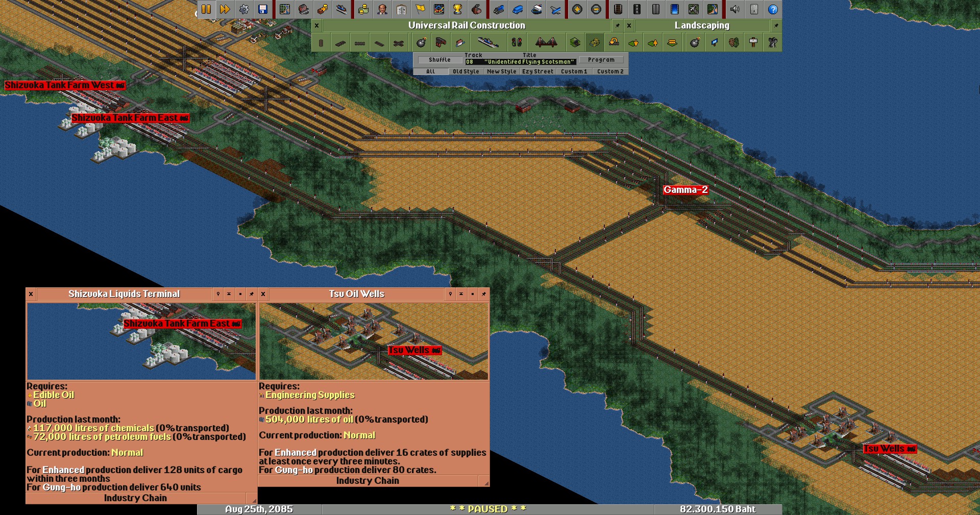Toggle the pause game button

(206, 9)
